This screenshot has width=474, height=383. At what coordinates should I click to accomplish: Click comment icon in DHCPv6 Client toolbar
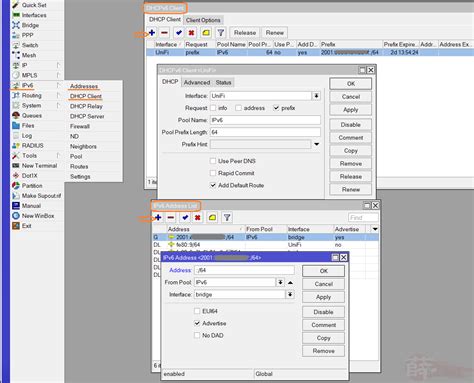pos(206,33)
